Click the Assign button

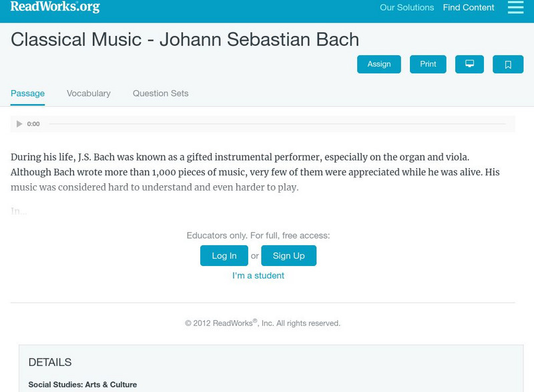(378, 64)
